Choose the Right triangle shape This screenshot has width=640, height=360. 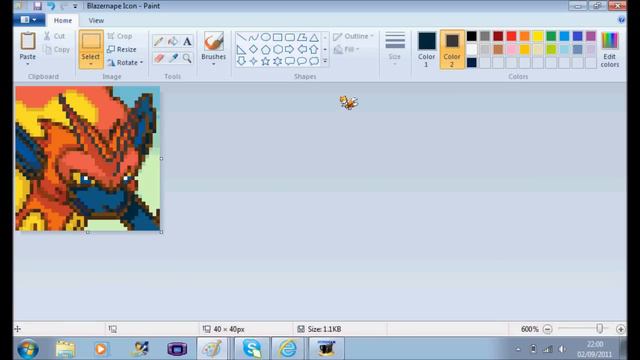click(x=241, y=49)
